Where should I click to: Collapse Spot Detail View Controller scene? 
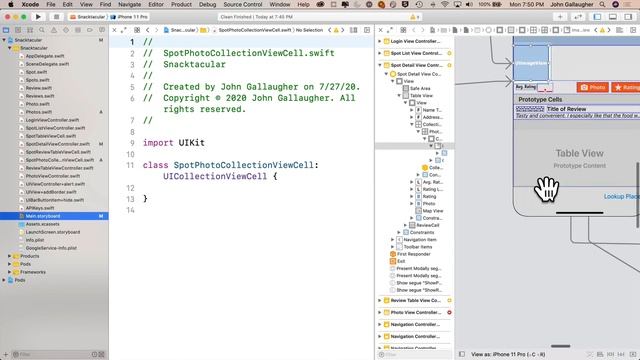tap(379, 65)
